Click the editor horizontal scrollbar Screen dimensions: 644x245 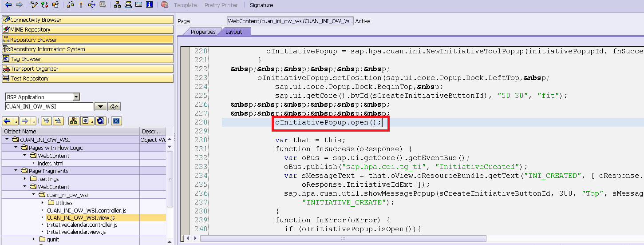pyautogui.click(x=343, y=239)
